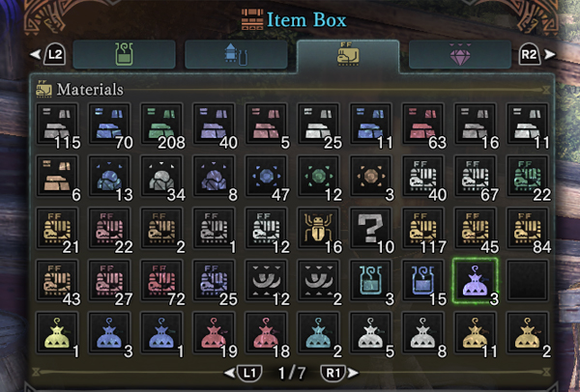Open the consumables potion tab

click(125, 55)
